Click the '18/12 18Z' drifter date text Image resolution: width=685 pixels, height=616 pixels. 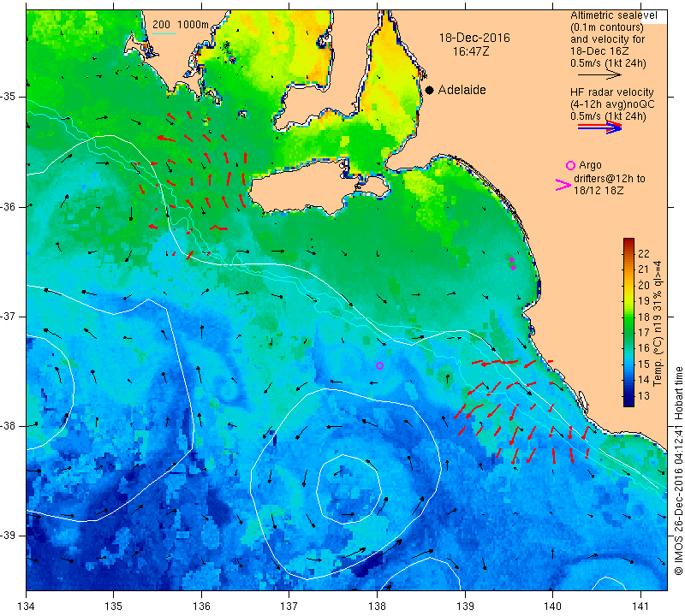click(x=599, y=191)
